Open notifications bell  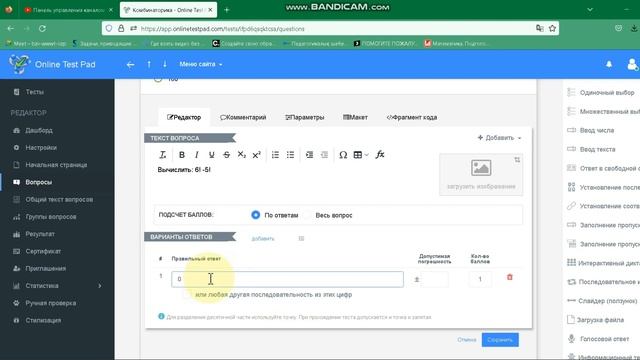coord(609,64)
